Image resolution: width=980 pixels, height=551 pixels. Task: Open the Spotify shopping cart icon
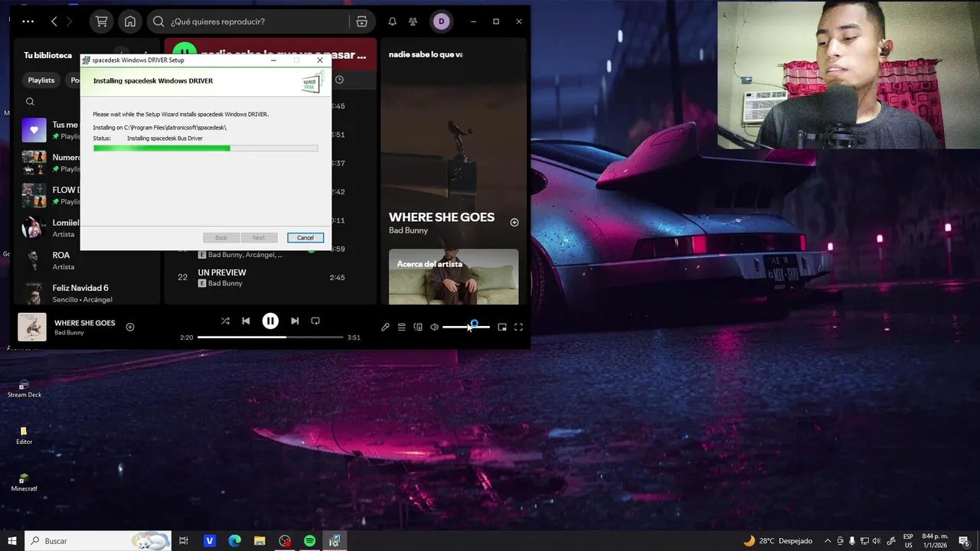pyautogui.click(x=101, y=21)
